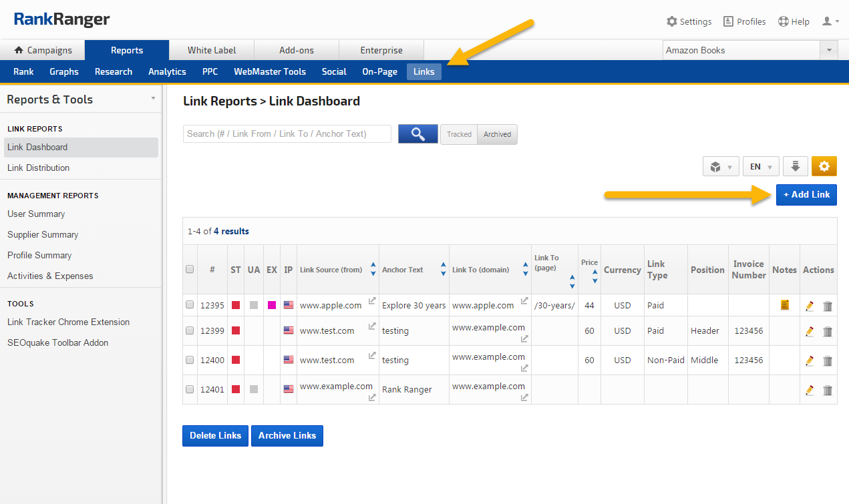Click the magnifying glass search button
The width and height of the screenshot is (849, 504).
(x=418, y=134)
